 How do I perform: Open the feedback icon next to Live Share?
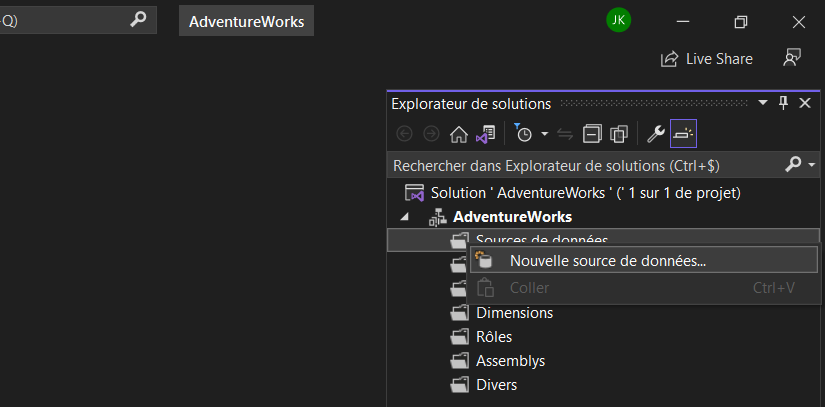791,58
